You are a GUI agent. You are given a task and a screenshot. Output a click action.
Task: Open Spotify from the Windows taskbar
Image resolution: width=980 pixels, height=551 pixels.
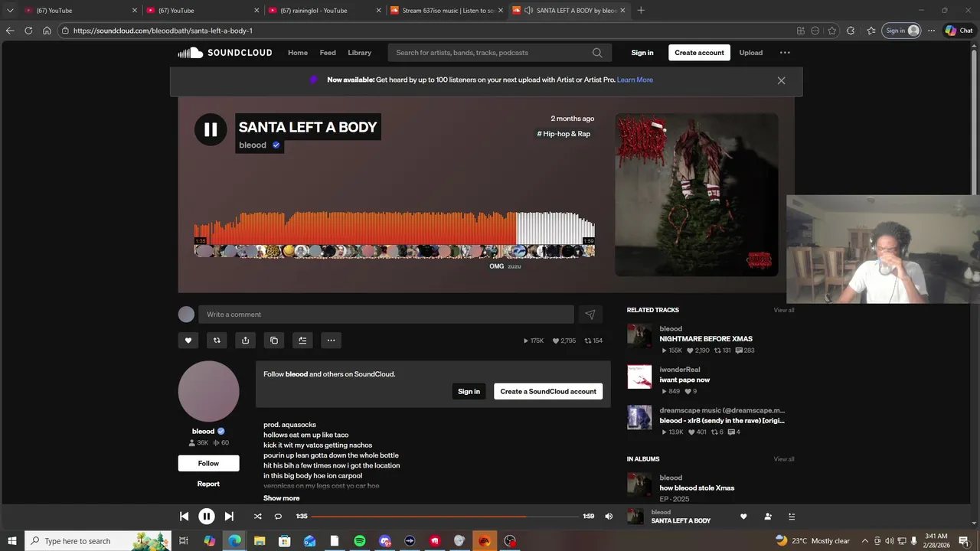click(360, 541)
